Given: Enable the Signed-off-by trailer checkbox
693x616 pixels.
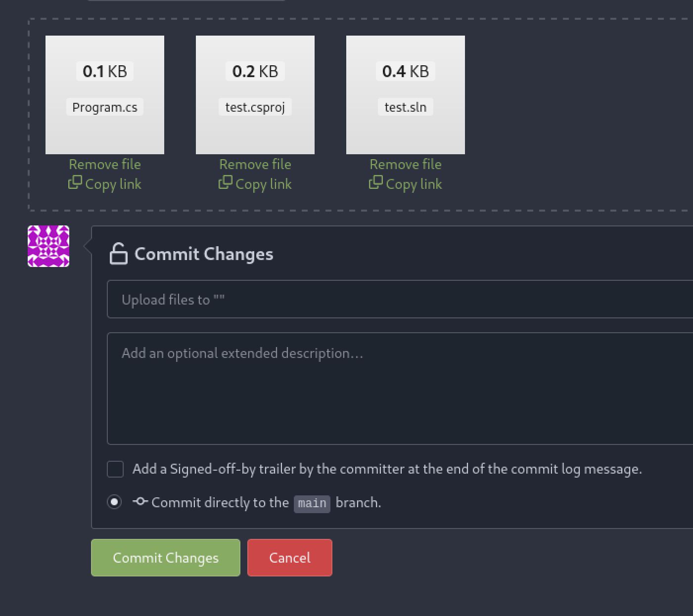Looking at the screenshot, I should [115, 469].
